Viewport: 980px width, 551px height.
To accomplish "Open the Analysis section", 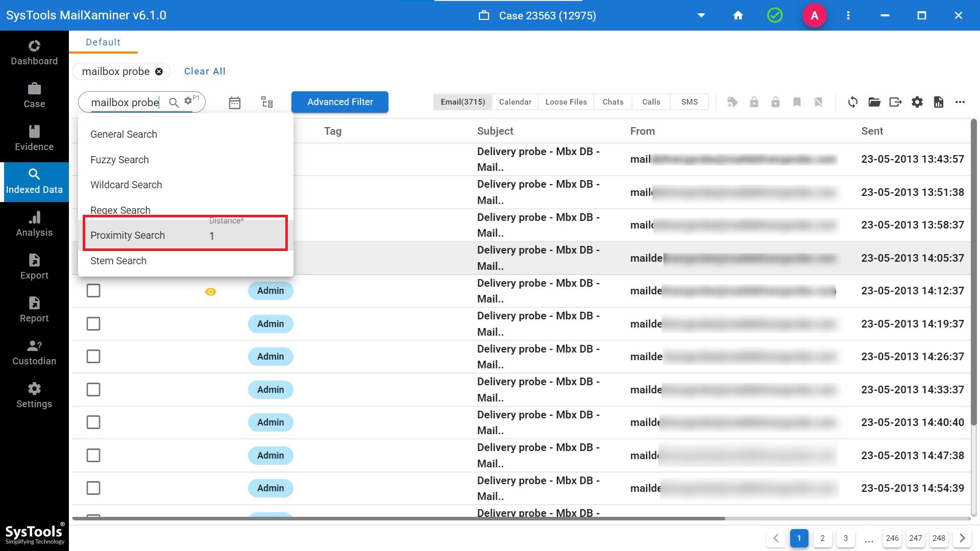I will click(34, 224).
